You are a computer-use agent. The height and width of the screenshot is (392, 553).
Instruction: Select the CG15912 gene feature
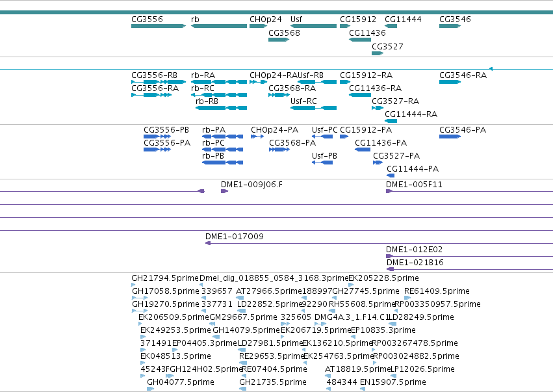[345, 26]
